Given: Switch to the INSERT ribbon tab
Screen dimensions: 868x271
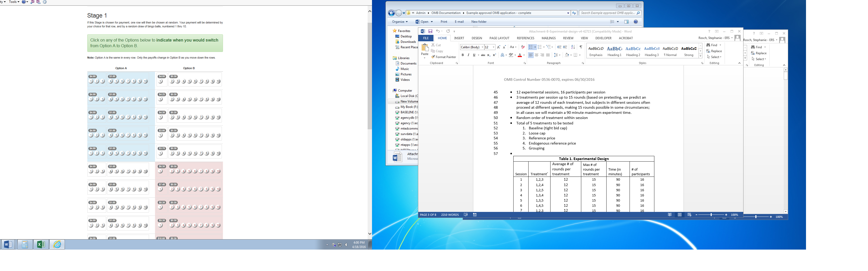Looking at the screenshot, I should [x=459, y=38].
